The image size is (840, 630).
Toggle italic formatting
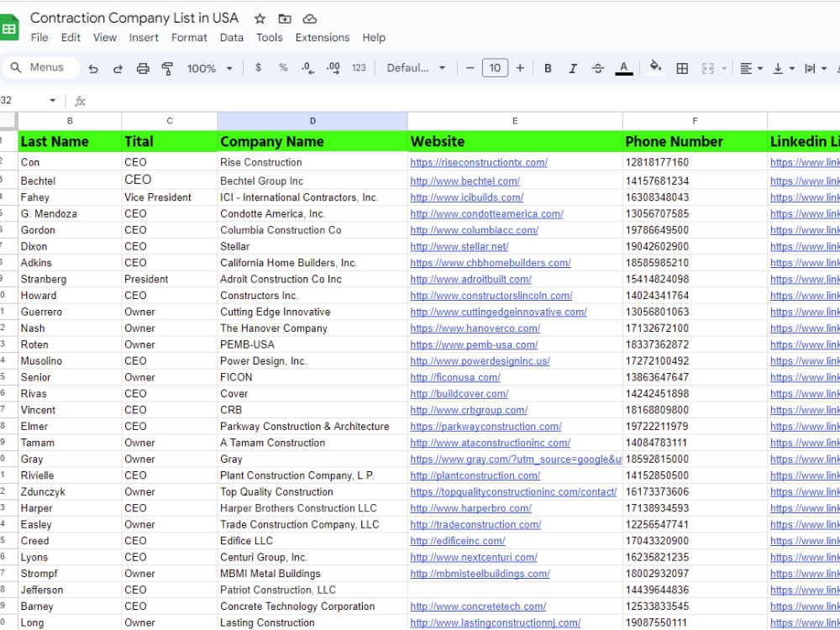point(571,68)
